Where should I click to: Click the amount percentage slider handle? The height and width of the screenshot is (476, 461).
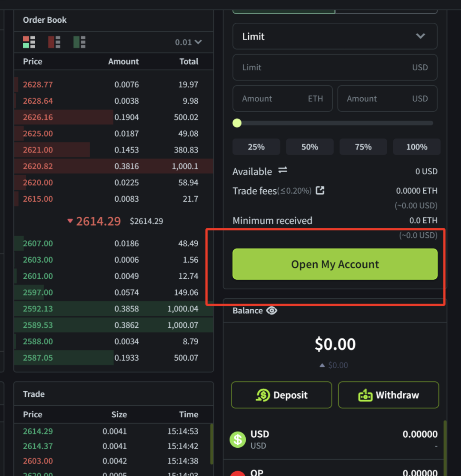(237, 123)
